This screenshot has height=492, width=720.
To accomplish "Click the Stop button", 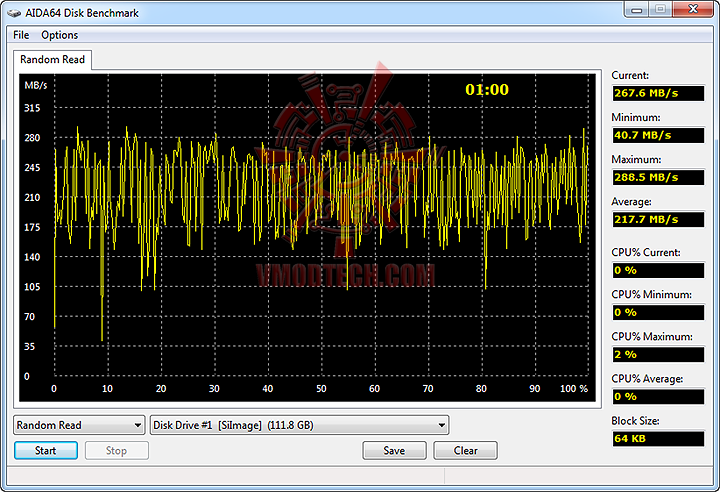I will 117,451.
